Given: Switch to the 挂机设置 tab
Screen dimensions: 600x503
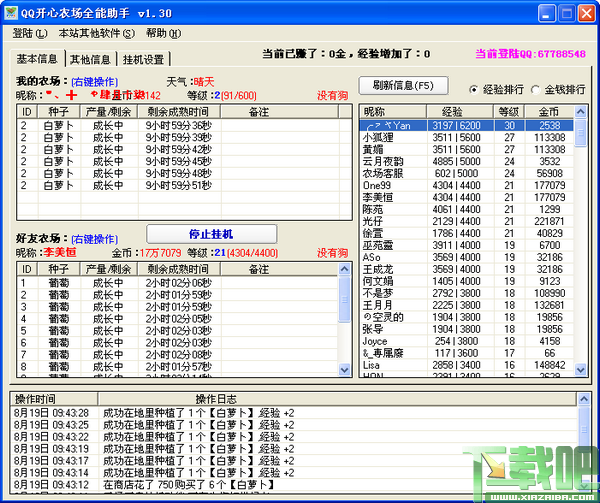Looking at the screenshot, I should click(x=143, y=60).
